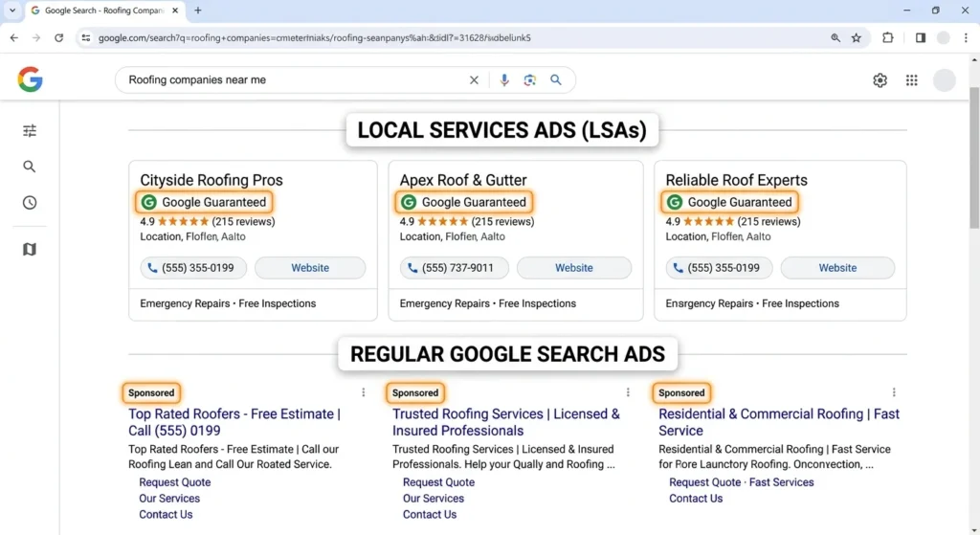Click Reliable Roof Experts business name
980x535 pixels.
point(736,180)
